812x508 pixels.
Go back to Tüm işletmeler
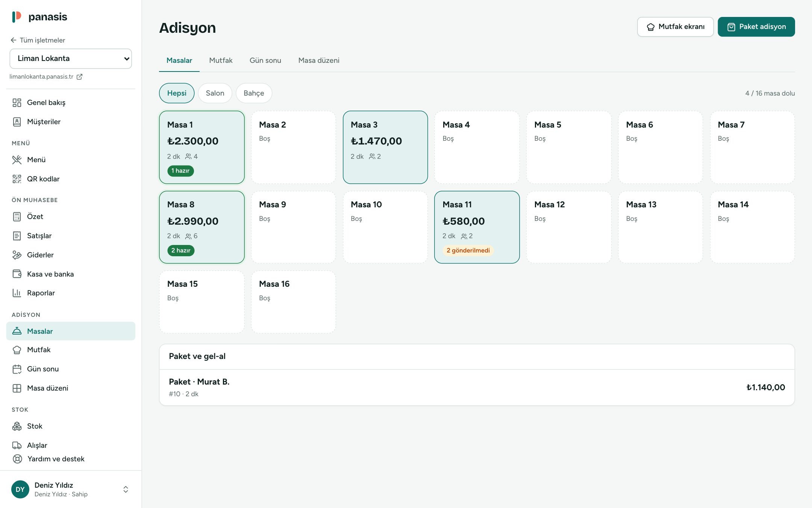[38, 40]
